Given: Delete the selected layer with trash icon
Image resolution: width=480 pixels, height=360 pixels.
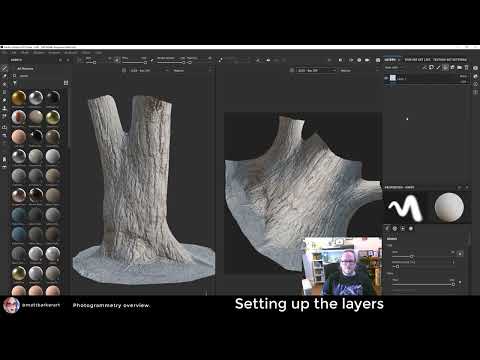Looking at the screenshot, I should pos(466,68).
